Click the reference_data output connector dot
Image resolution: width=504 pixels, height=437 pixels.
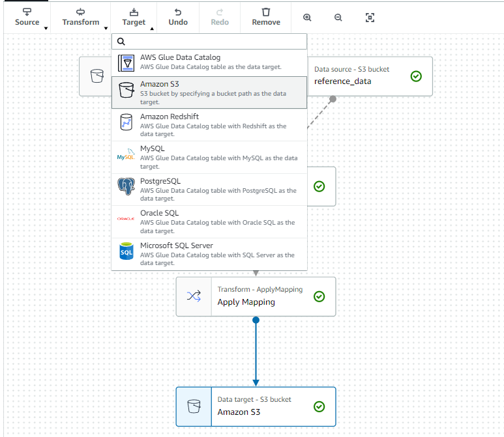coord(333,99)
